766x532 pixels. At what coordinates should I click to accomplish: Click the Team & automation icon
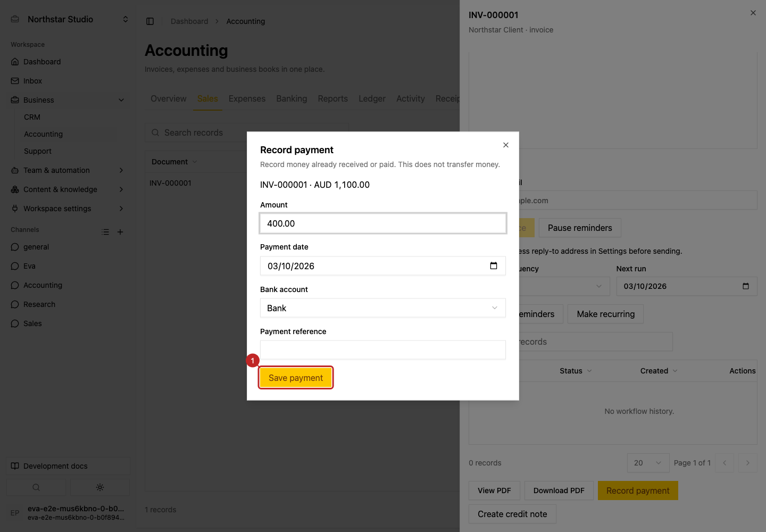pyautogui.click(x=15, y=170)
